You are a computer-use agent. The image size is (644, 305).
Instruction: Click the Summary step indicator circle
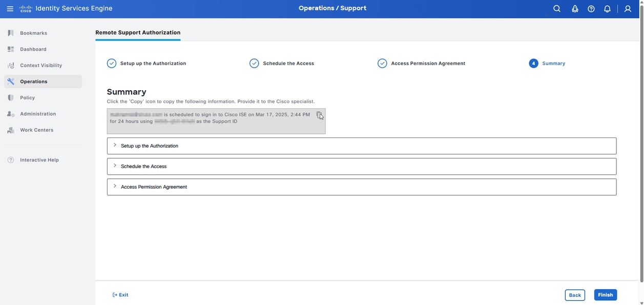point(533,63)
